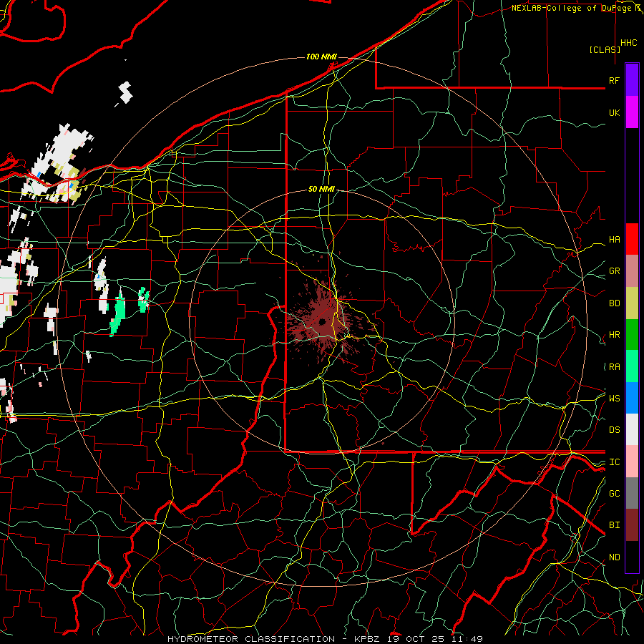Click the 50 NMI range ring label
644x644 pixels.
click(321, 189)
